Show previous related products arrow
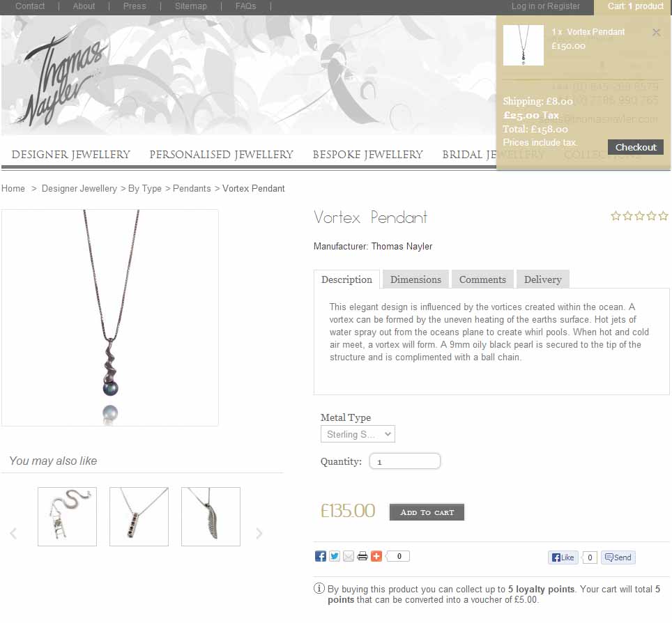 pyautogui.click(x=13, y=533)
